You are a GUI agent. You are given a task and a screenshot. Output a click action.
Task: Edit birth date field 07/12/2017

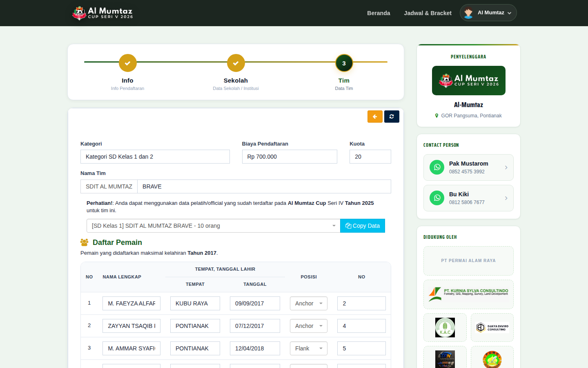(x=255, y=326)
